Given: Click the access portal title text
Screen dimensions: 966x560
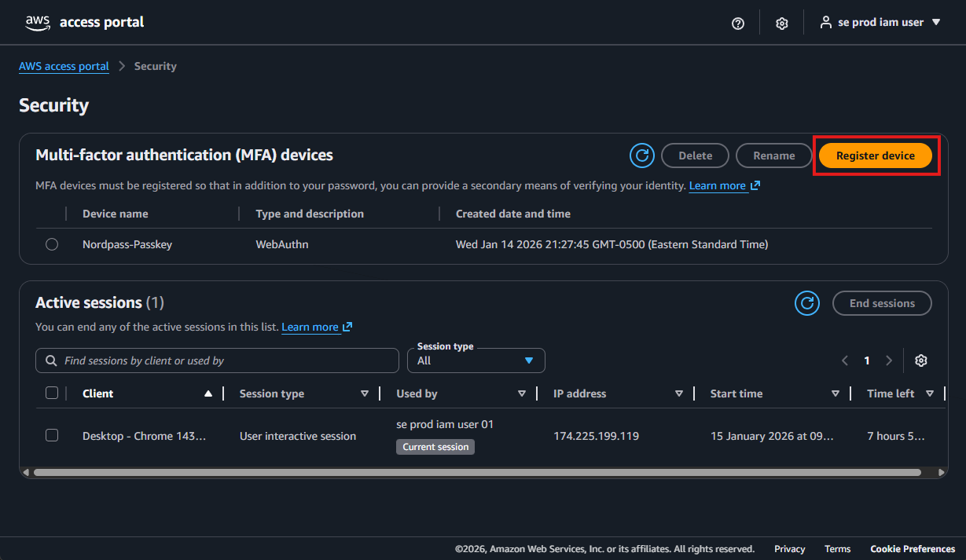Looking at the screenshot, I should click(101, 22).
